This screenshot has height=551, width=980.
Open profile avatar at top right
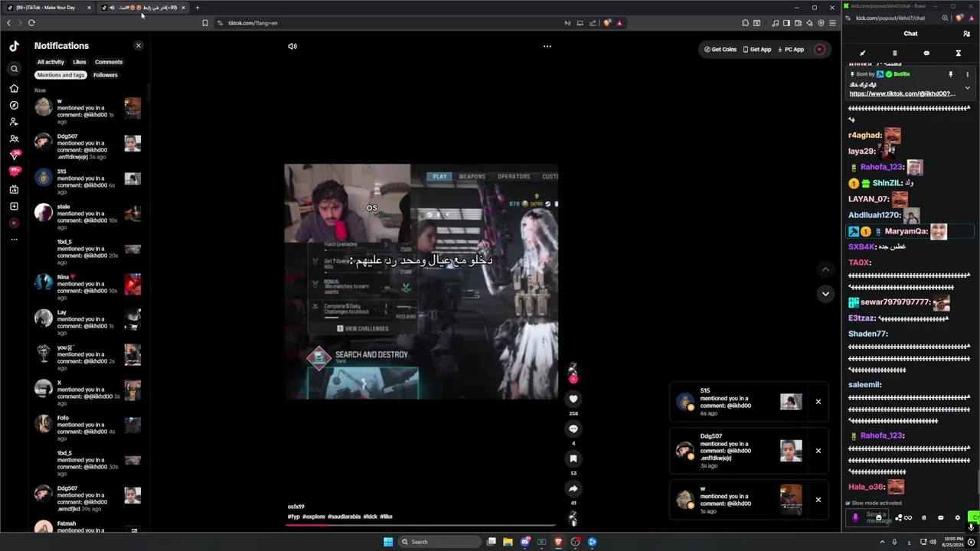coord(819,49)
